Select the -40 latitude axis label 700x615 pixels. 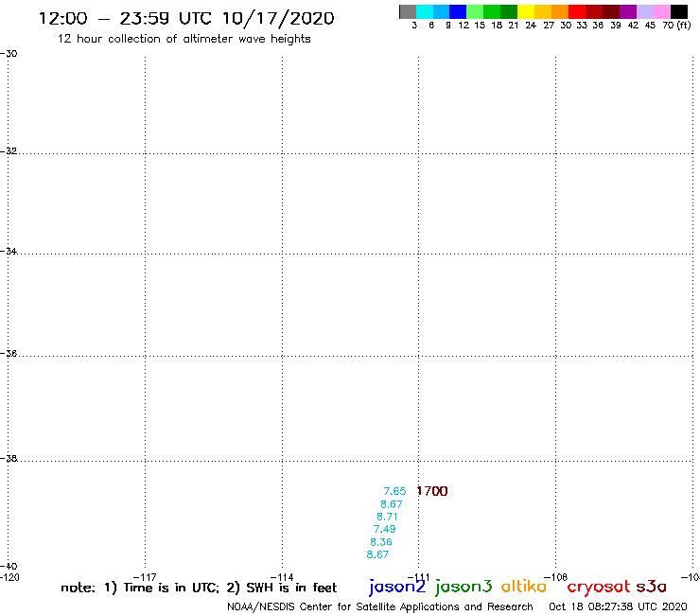pyautogui.click(x=9, y=567)
